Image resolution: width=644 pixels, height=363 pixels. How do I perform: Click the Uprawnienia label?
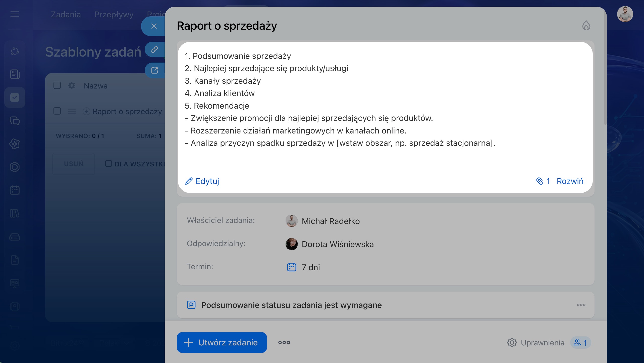click(x=543, y=343)
